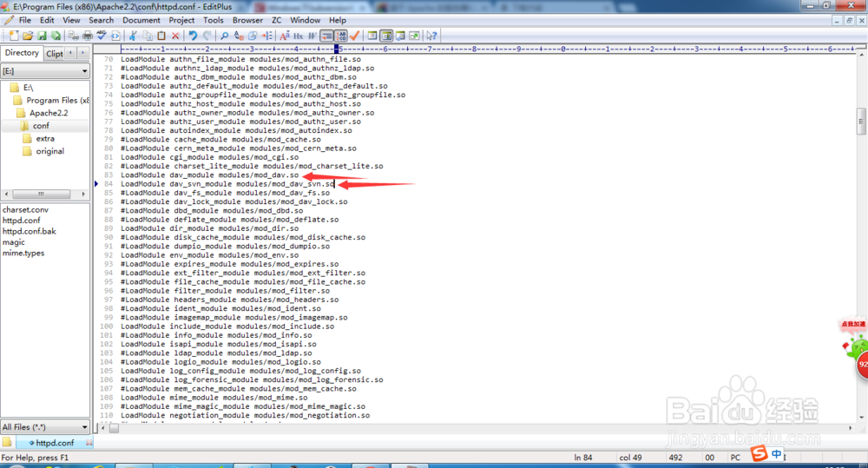Click the editor vertical scrollbar thumb
Viewport: 868px width, 468px height.
861,120
